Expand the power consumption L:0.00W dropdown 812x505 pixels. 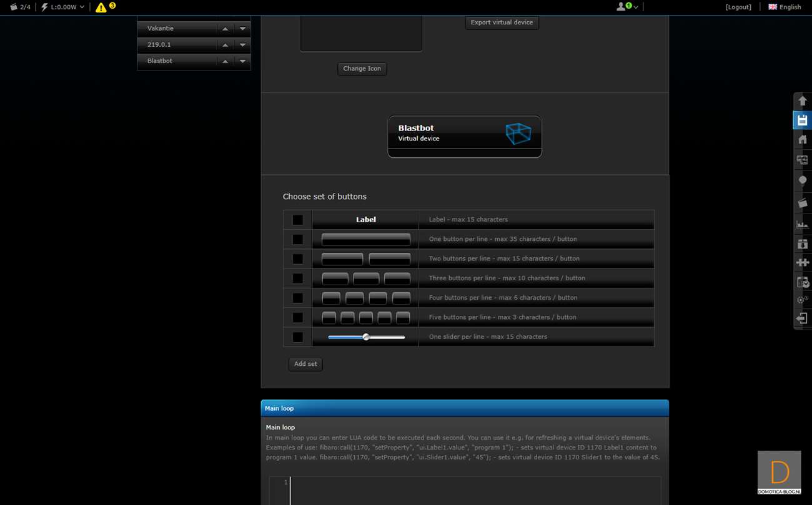[x=63, y=7]
